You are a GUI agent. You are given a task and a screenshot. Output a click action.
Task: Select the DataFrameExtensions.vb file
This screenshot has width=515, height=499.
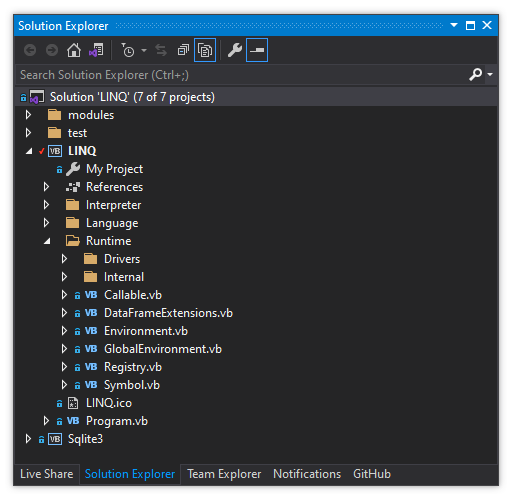pyautogui.click(x=168, y=313)
